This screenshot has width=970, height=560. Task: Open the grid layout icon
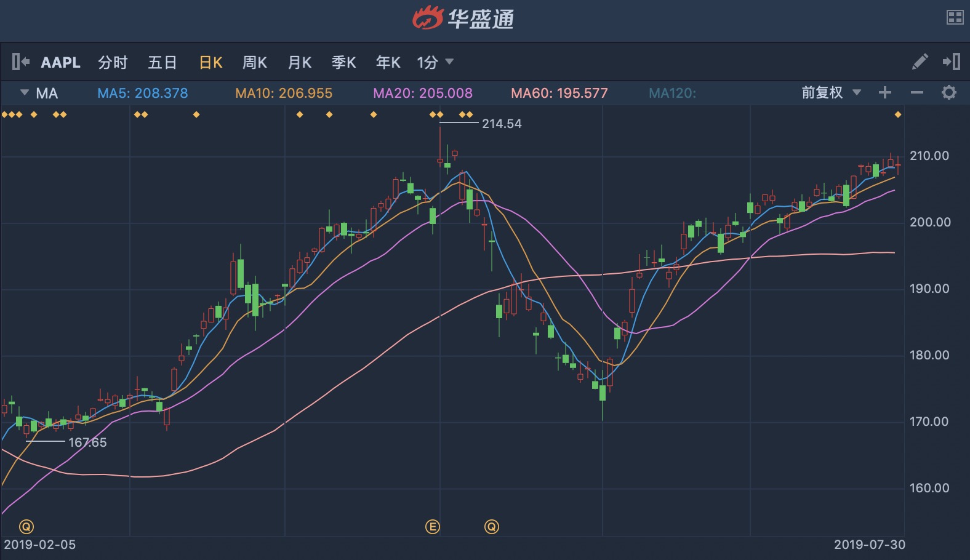click(x=955, y=18)
